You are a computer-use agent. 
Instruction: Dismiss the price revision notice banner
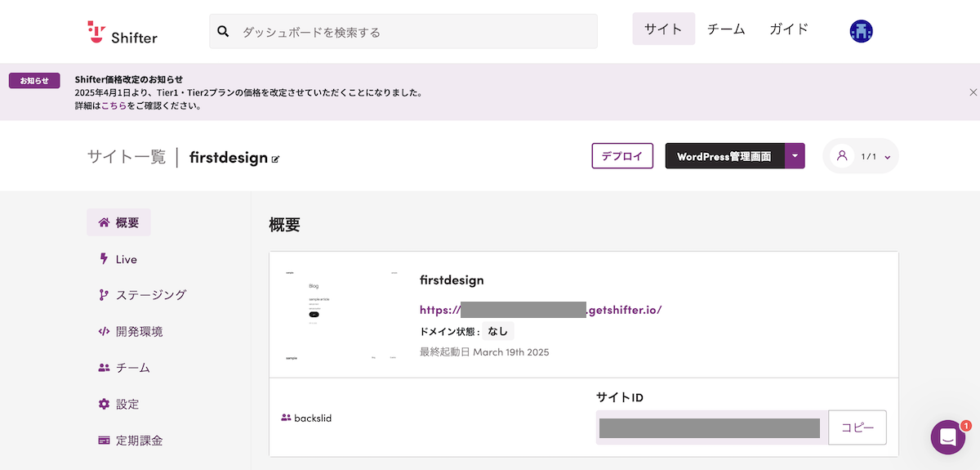(973, 92)
